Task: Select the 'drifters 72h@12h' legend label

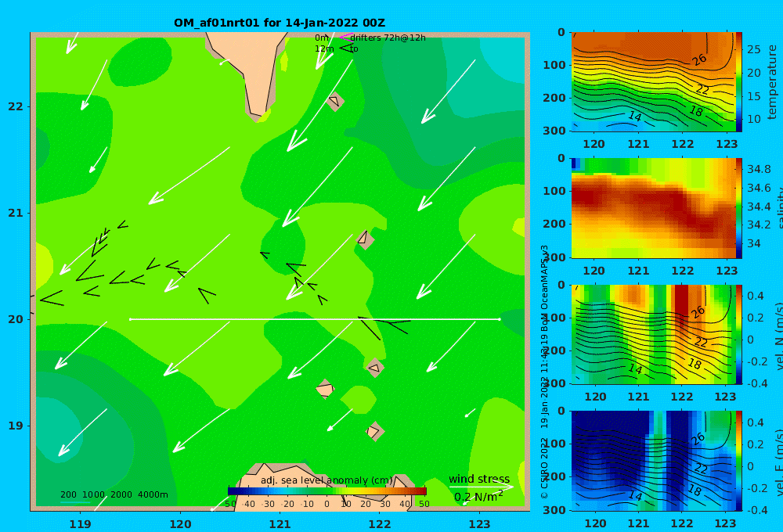Action: tap(388, 38)
